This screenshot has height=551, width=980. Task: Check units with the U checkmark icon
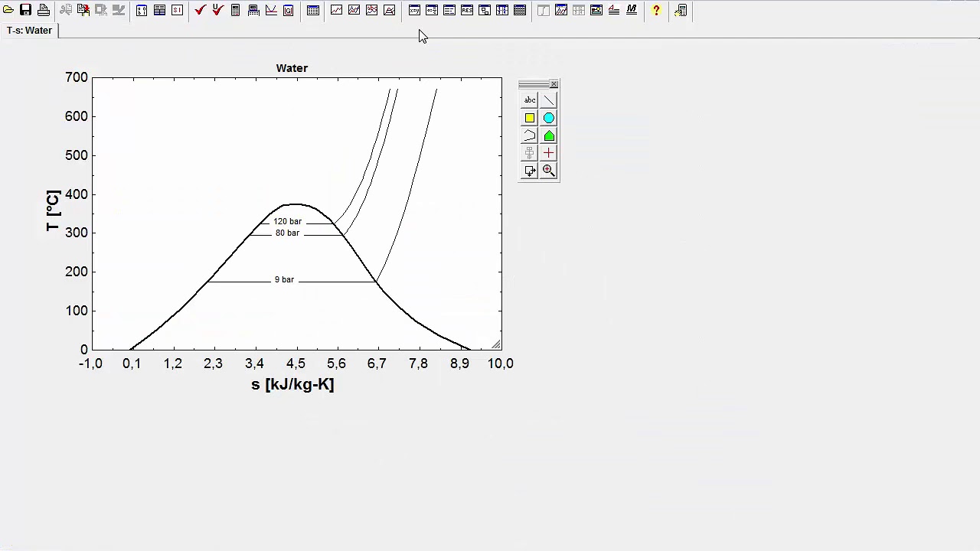218,10
